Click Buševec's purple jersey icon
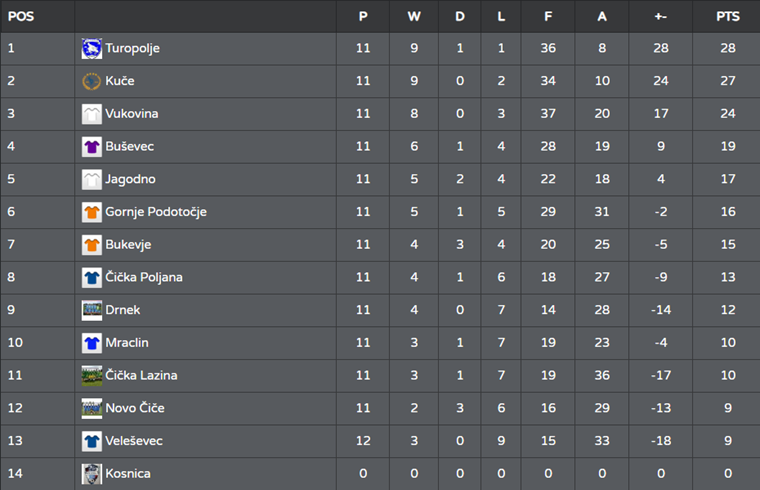The width and height of the screenshot is (760, 490). 92,146
